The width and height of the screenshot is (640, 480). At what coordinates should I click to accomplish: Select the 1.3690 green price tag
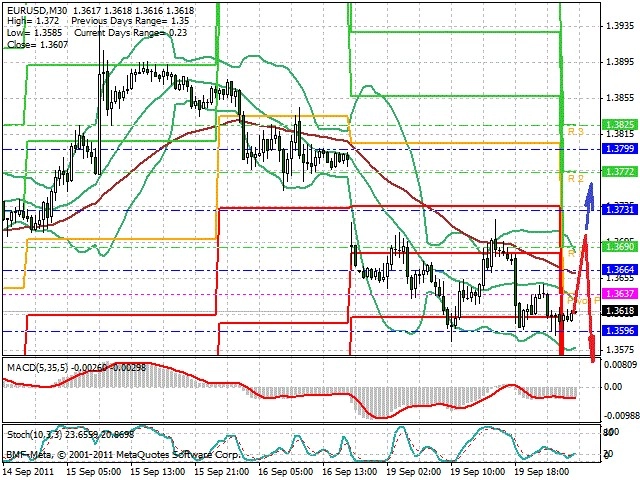pos(620,246)
